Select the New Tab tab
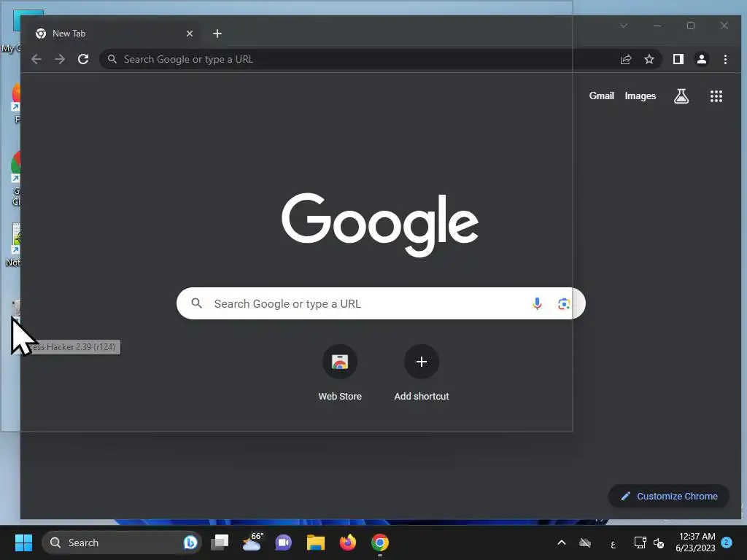The height and width of the screenshot is (560, 747). pyautogui.click(x=115, y=34)
